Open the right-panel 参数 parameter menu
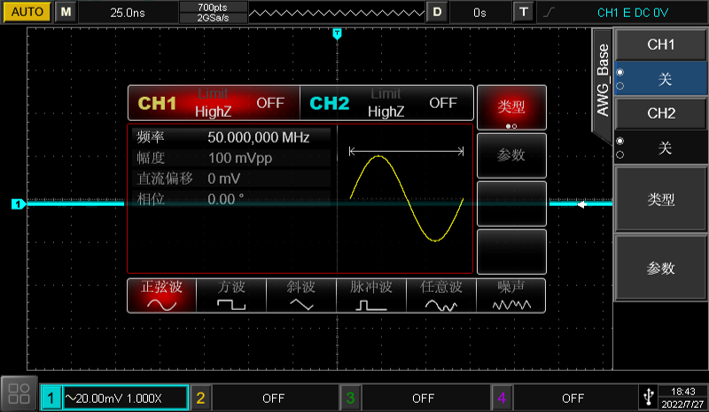The height and width of the screenshot is (412, 709). click(x=661, y=268)
